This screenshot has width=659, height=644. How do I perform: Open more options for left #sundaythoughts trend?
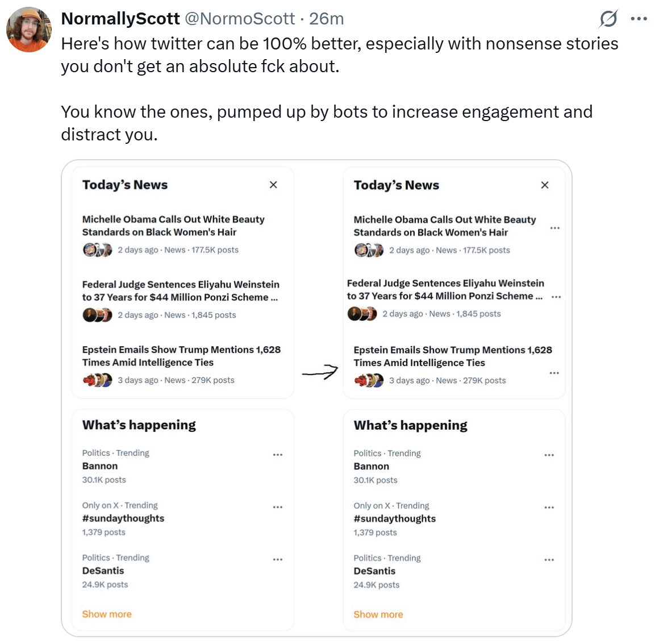click(278, 507)
